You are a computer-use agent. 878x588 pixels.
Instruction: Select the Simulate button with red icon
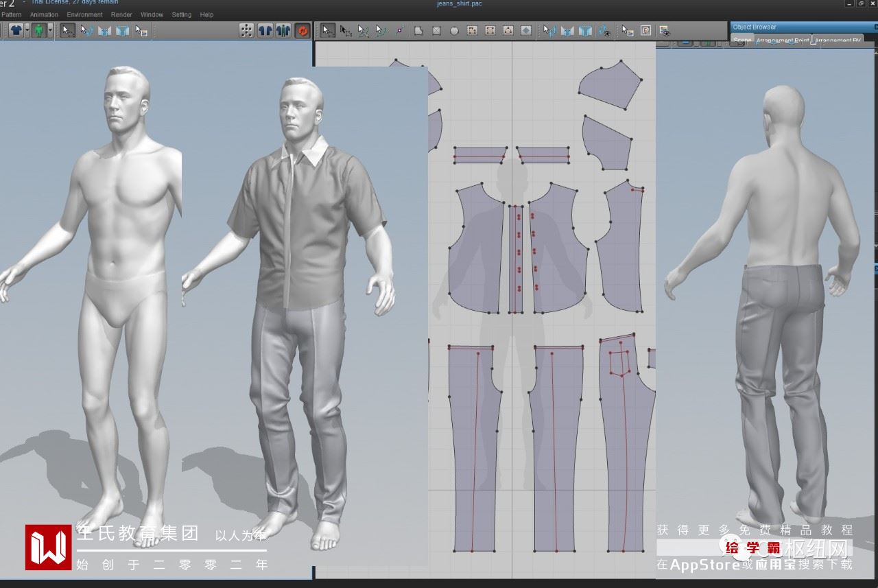(302, 31)
